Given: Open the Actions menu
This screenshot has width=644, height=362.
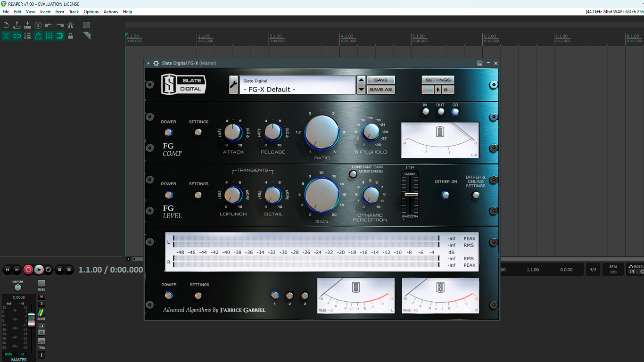Looking at the screenshot, I should [x=111, y=12].
